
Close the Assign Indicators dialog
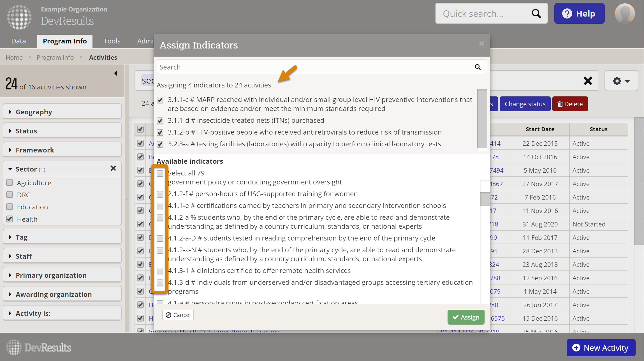click(x=481, y=44)
